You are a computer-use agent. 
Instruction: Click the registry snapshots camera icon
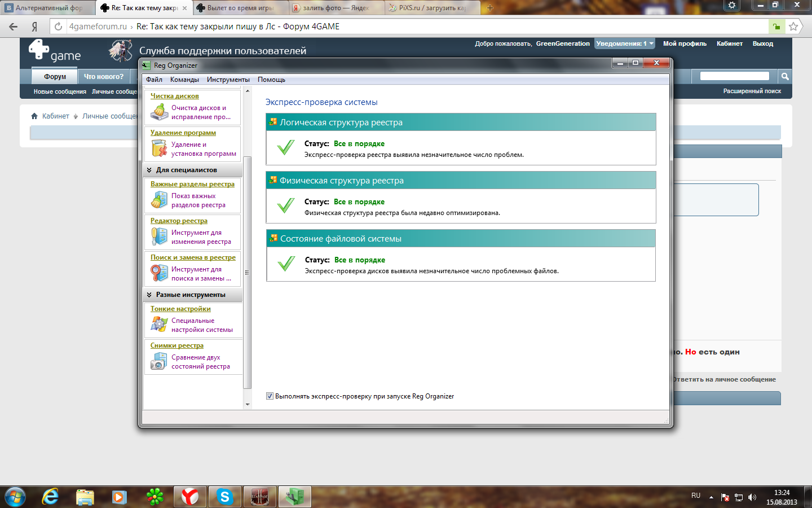point(160,362)
